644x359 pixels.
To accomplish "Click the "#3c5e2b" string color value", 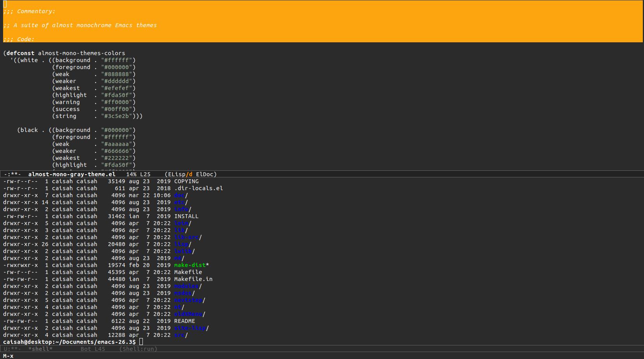I will click(117, 116).
